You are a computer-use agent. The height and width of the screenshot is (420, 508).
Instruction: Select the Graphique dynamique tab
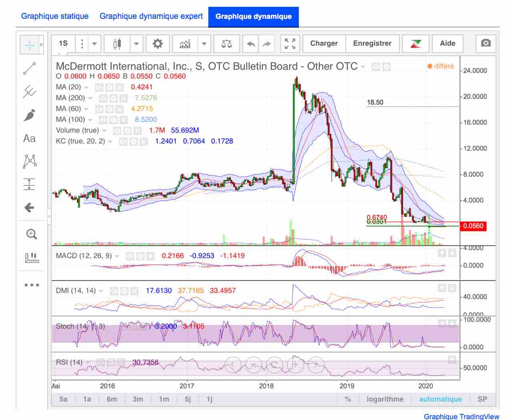pyautogui.click(x=254, y=16)
